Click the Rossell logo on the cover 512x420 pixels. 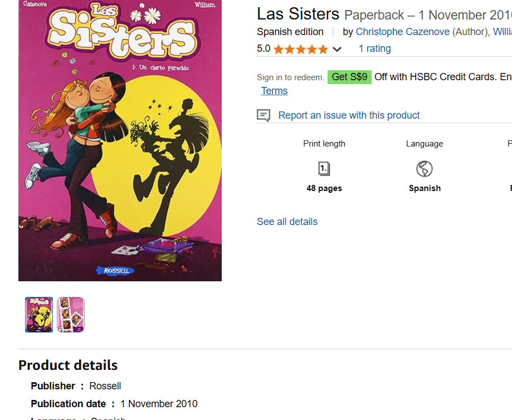click(115, 271)
